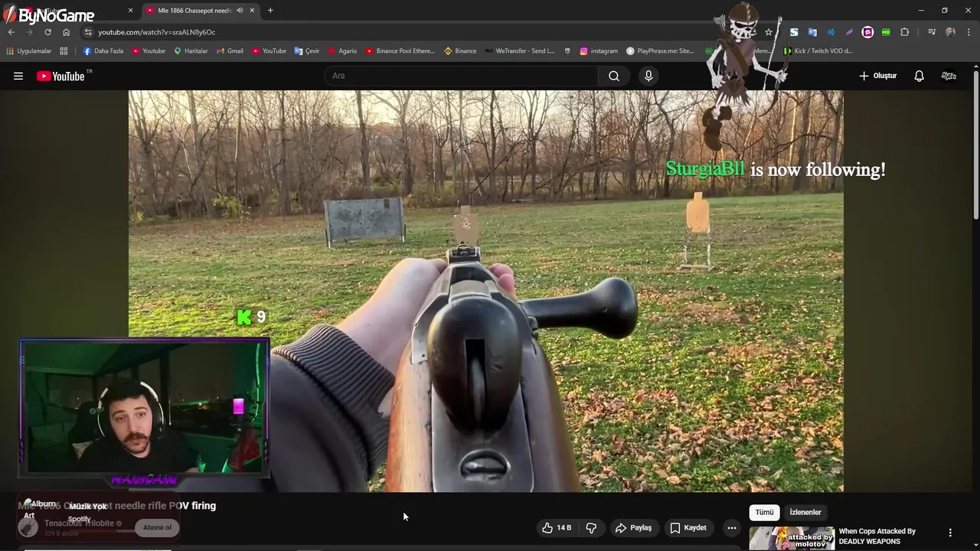Open the Agario bookmark
Viewport: 980px width, 551px height.
(342, 51)
